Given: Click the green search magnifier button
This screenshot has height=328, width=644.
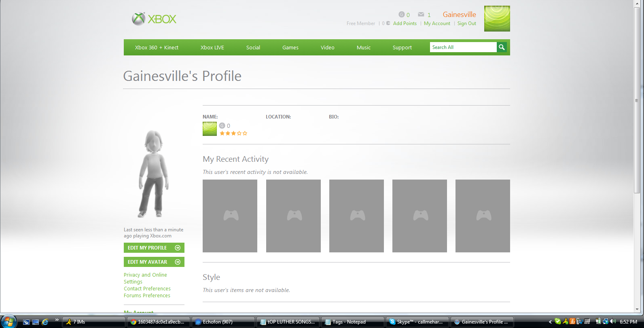Looking at the screenshot, I should click(x=502, y=47).
